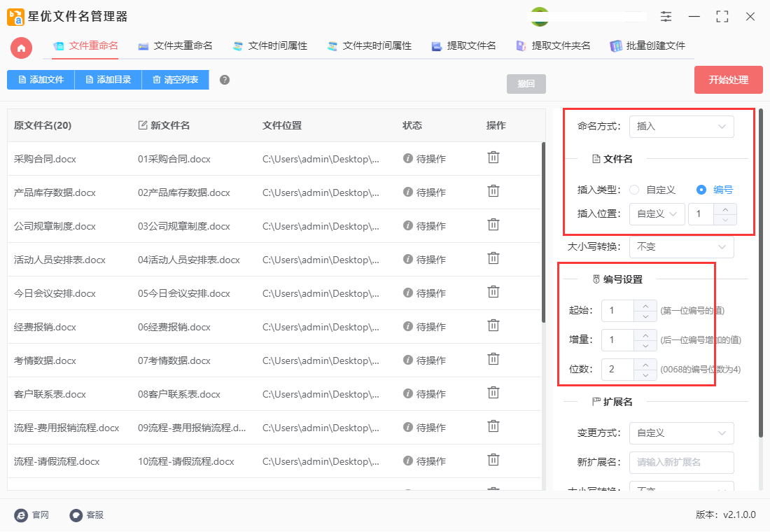Delete the 产品库存数据.docx row
This screenshot has height=532, width=770.
493,191
